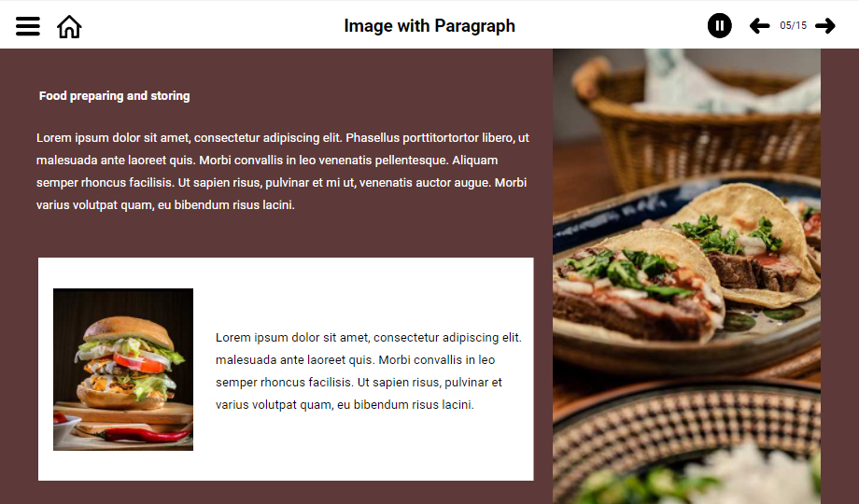Pause the slideshow playback
859x504 pixels.
click(x=719, y=26)
